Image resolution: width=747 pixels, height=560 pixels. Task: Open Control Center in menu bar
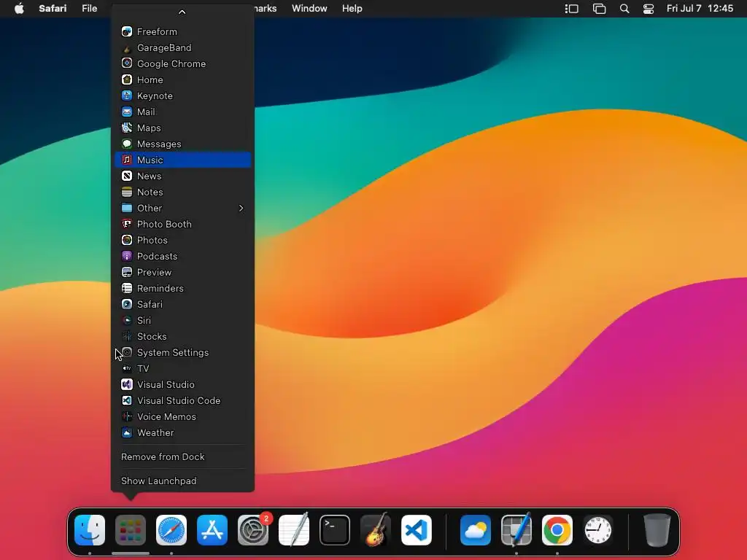(649, 9)
